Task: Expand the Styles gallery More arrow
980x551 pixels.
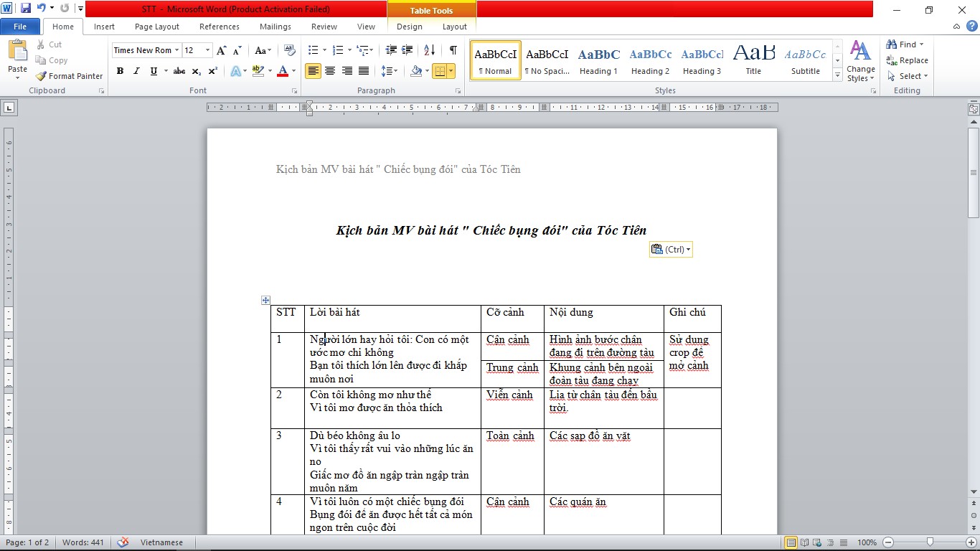Action: pos(837,75)
